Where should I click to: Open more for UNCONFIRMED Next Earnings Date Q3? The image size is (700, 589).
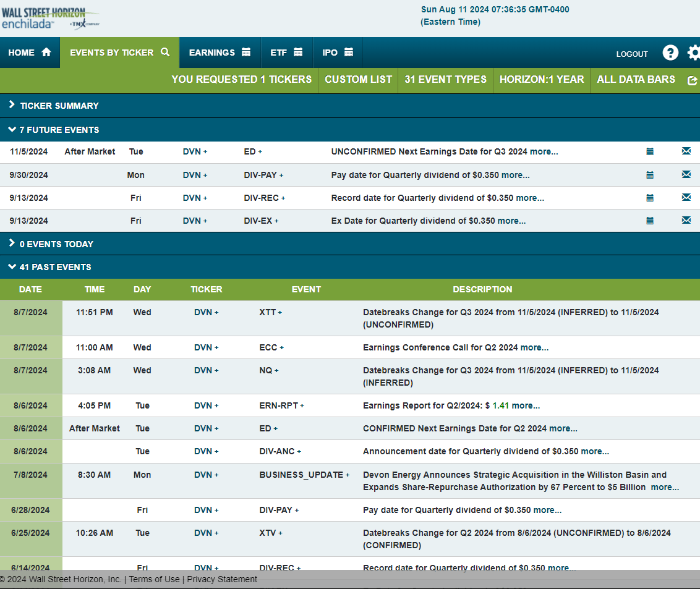[x=544, y=151]
